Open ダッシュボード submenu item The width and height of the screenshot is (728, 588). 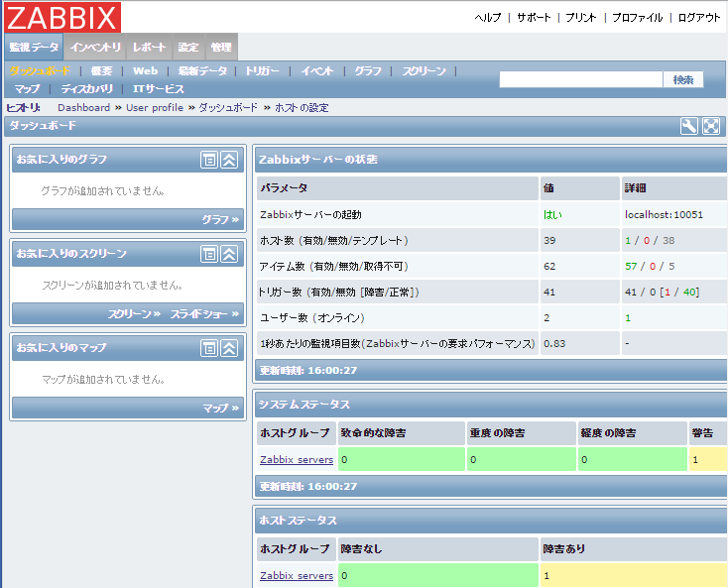tap(40, 71)
